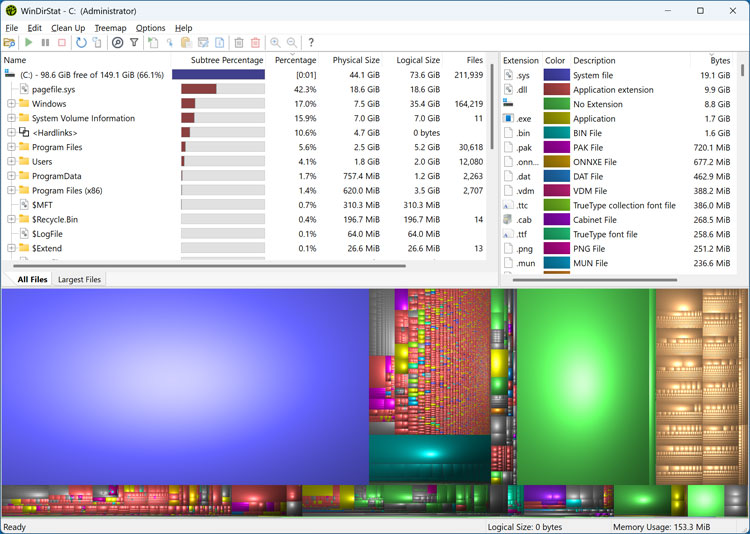Click the directory tree horizontal scrollbar
This screenshot has width=750, height=534.
tap(210, 266)
